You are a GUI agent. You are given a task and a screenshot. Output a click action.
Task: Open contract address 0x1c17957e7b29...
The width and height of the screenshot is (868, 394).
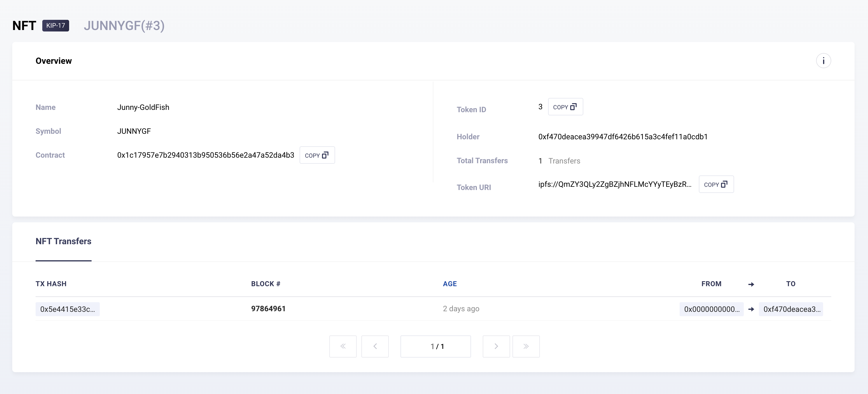click(206, 155)
